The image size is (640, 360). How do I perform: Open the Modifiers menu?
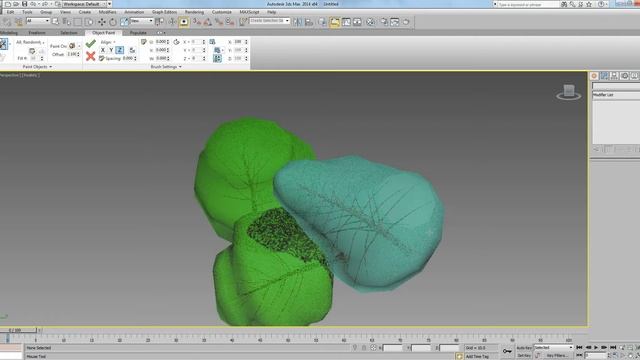tap(107, 12)
